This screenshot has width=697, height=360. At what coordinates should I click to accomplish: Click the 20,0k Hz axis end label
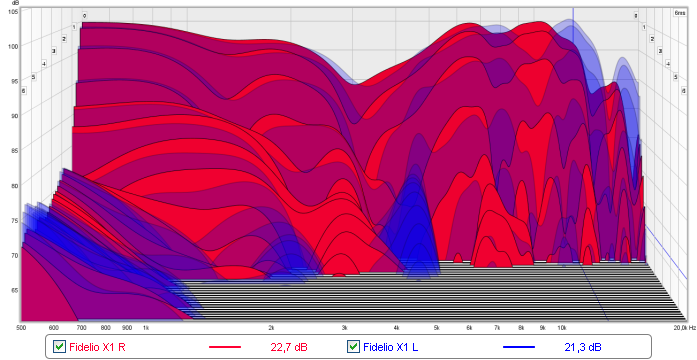(685, 328)
